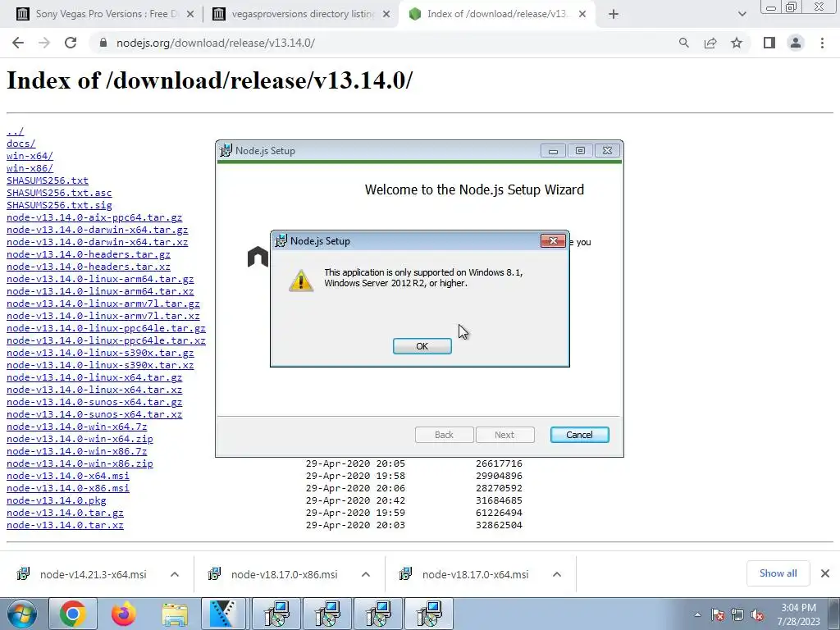Open the win-x86/ directory link
This screenshot has width=840, height=630.
[x=30, y=168]
